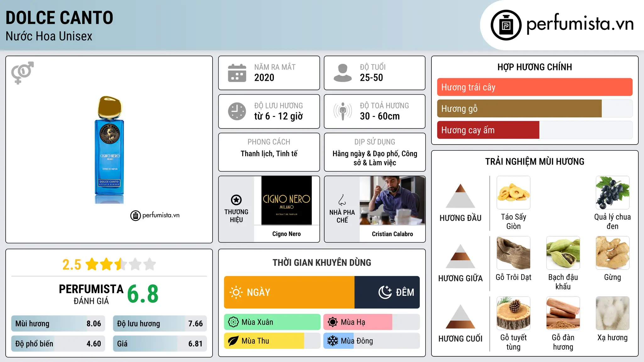Click the Hương cuối pyramid icon
The height and width of the screenshot is (362, 644).
pos(460,316)
